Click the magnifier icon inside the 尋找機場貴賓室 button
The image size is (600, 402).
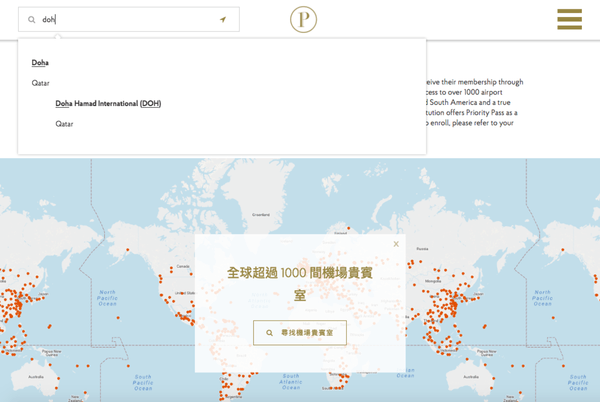tap(270, 333)
